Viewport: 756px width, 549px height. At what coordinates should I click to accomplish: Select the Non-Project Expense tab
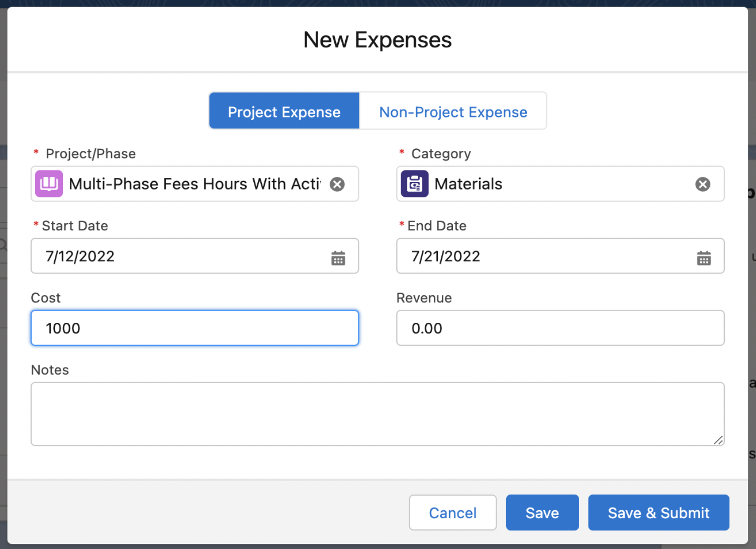(453, 112)
